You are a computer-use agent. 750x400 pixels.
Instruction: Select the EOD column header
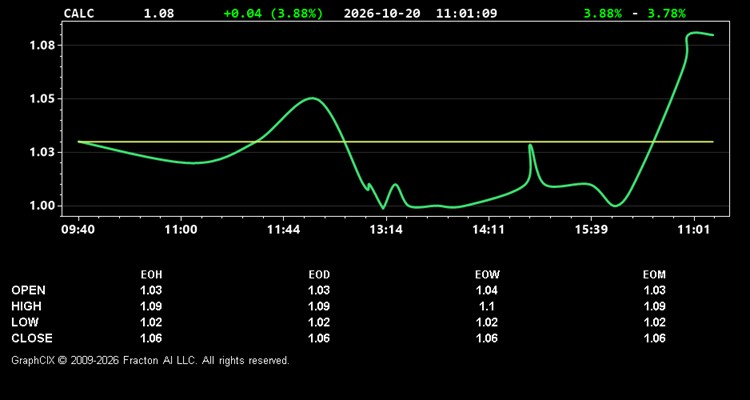319,275
